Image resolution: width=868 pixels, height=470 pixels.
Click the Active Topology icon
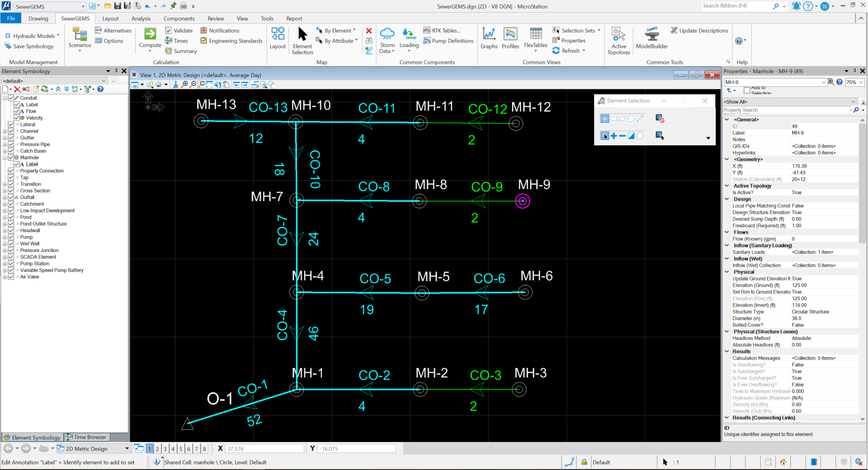(619, 34)
